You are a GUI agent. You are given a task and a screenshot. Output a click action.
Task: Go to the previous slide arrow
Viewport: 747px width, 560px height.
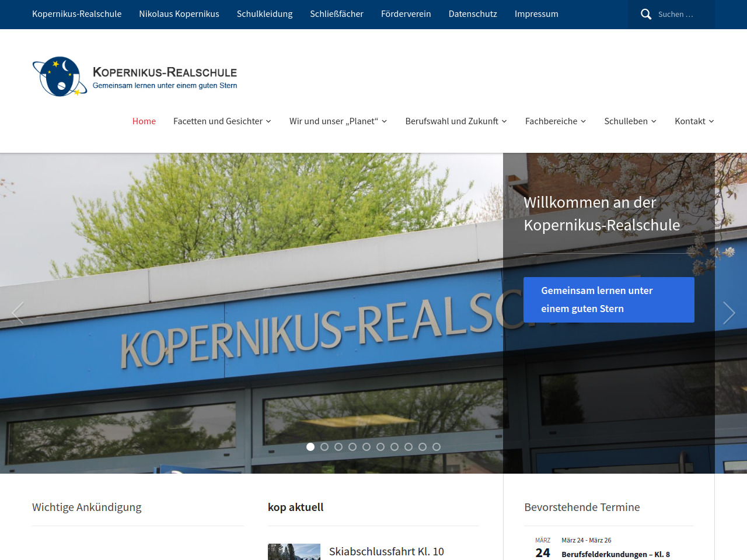[18, 313]
